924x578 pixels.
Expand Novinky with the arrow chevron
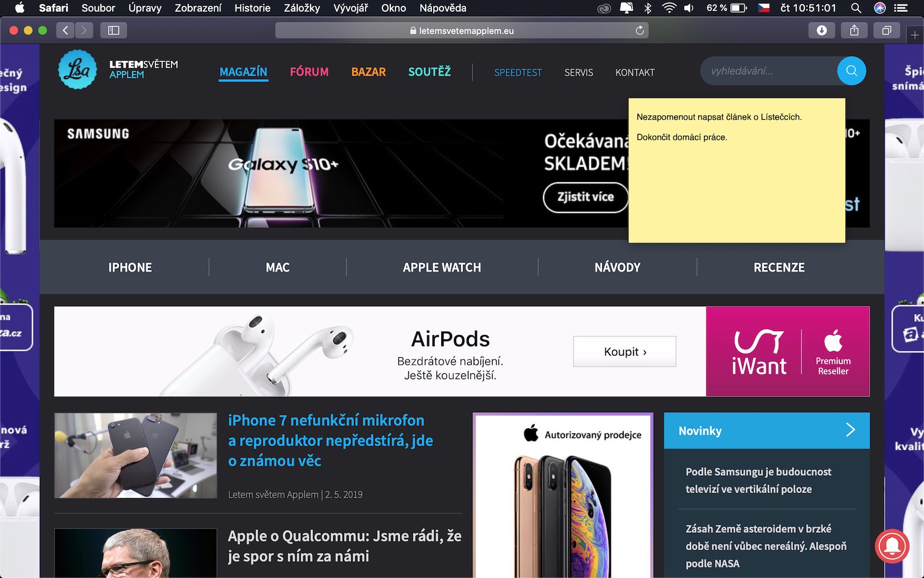(x=850, y=430)
